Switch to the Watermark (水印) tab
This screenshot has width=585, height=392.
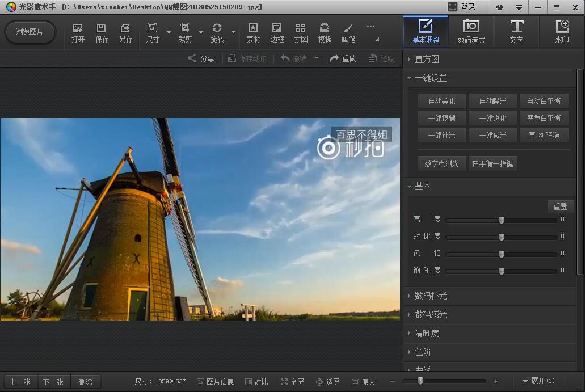[562, 32]
